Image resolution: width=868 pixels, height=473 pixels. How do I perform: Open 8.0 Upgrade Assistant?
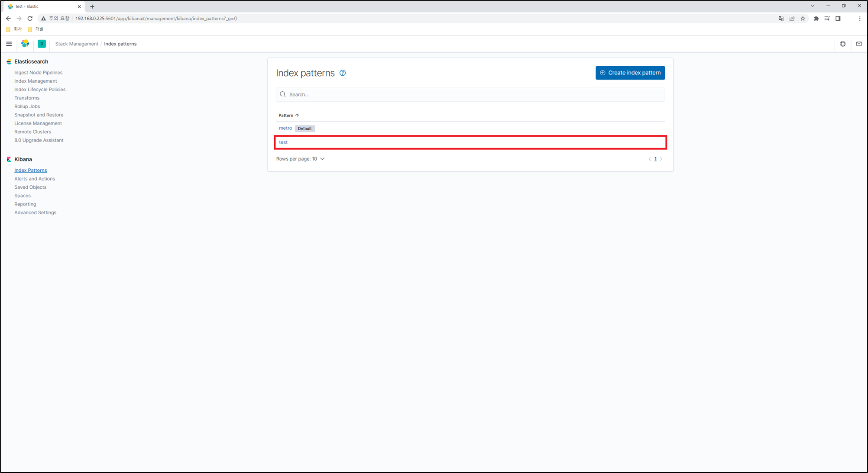[x=39, y=140]
